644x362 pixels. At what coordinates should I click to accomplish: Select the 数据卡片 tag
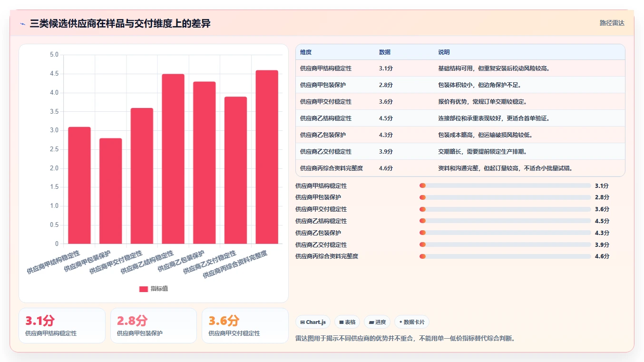click(x=411, y=322)
